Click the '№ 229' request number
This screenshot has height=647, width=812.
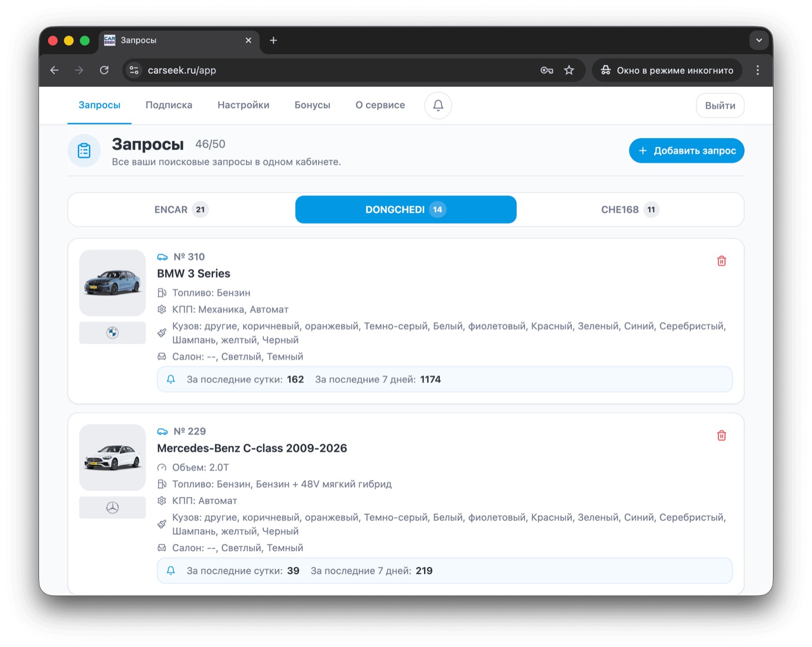(189, 432)
